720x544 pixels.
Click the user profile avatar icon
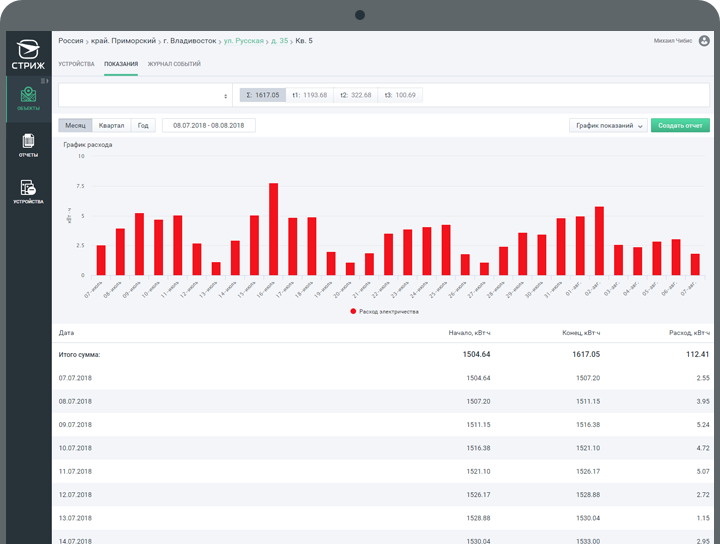coord(704,41)
